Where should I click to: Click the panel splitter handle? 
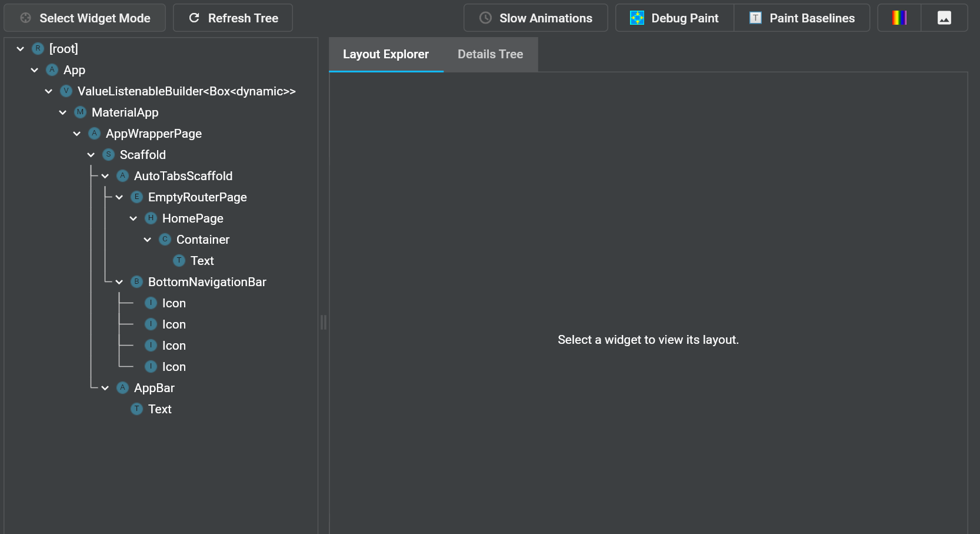coord(324,322)
